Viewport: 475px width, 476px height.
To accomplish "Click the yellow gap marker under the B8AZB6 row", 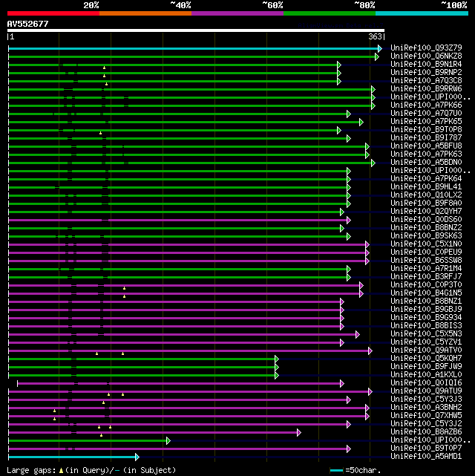I will pyautogui.click(x=101, y=436).
